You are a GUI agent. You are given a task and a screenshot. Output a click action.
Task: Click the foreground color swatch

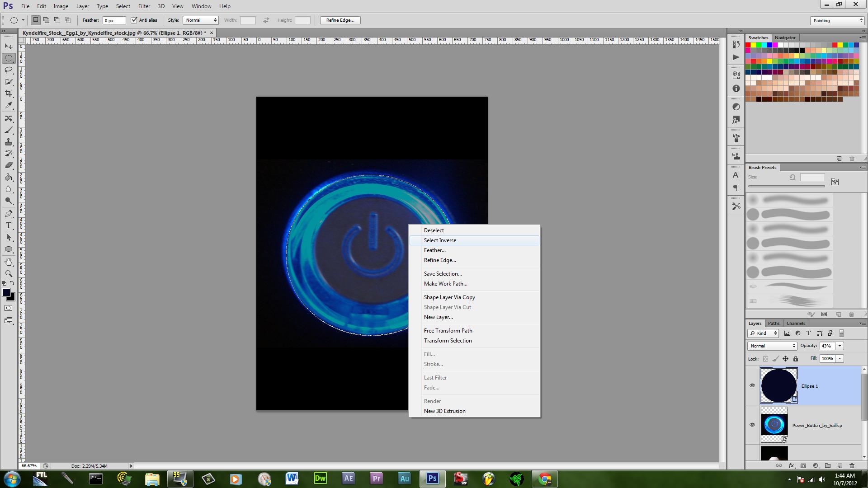[6, 293]
